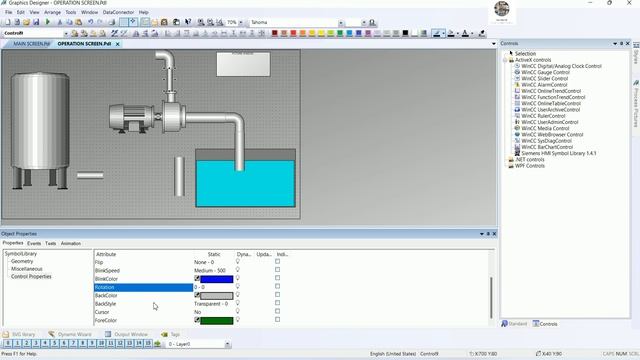Check the indirect box for BlinkSpeed row

click(x=278, y=270)
